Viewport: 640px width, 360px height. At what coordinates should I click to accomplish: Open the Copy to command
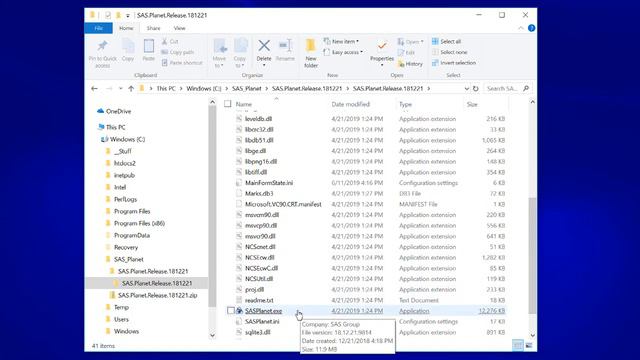click(x=240, y=53)
